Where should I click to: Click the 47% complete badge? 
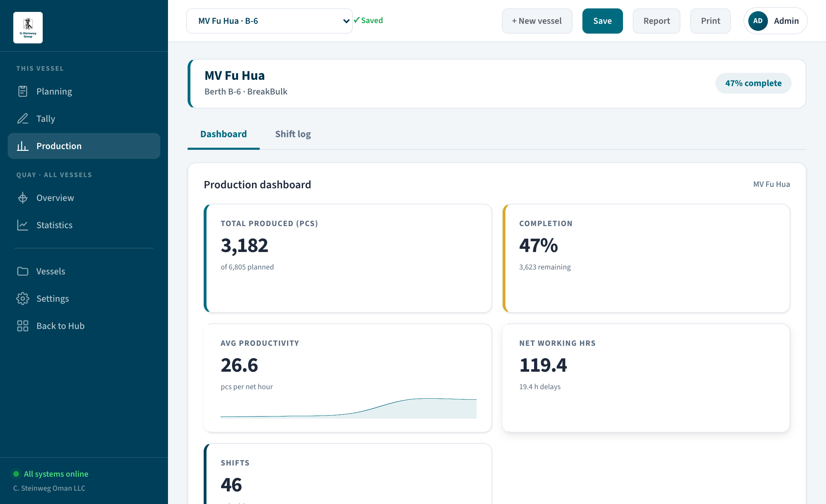click(x=753, y=83)
